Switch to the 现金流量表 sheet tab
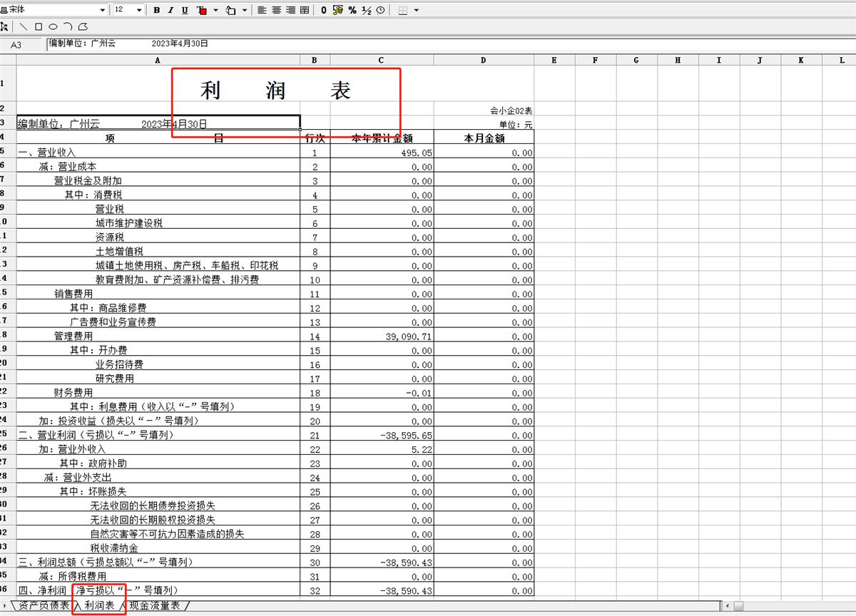The image size is (856, 616). coord(154,605)
